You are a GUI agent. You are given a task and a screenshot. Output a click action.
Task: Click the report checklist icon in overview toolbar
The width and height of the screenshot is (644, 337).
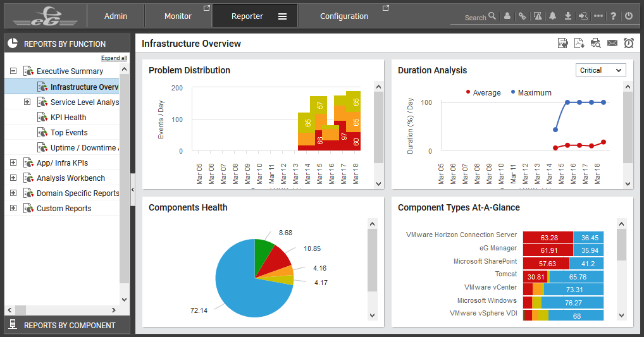pos(563,43)
